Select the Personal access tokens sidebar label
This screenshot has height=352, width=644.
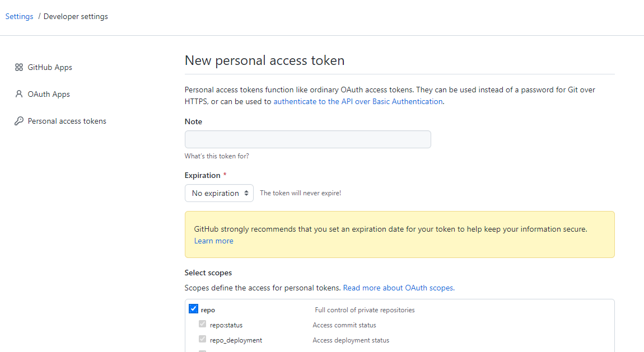click(67, 121)
